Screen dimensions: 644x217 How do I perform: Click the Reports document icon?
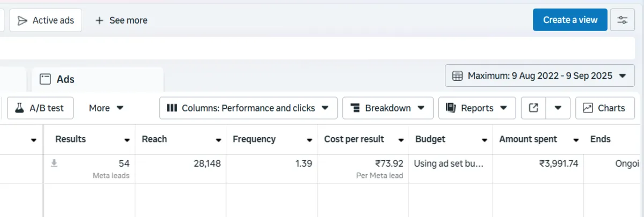[451, 108]
